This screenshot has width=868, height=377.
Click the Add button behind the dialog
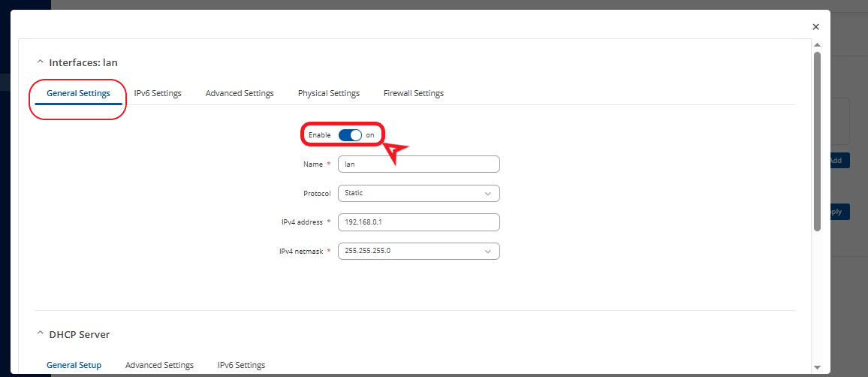[835, 161]
